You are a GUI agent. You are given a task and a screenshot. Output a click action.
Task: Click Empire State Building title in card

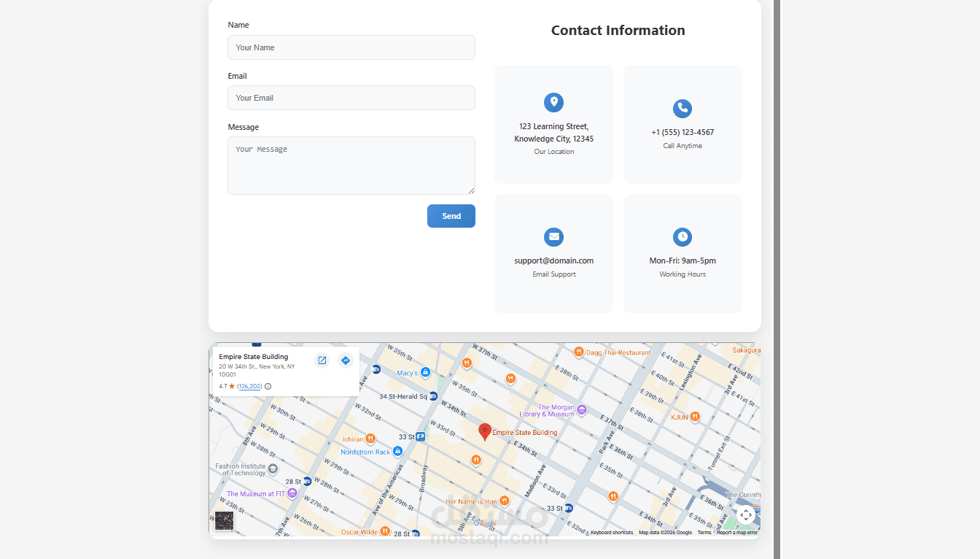pyautogui.click(x=254, y=357)
